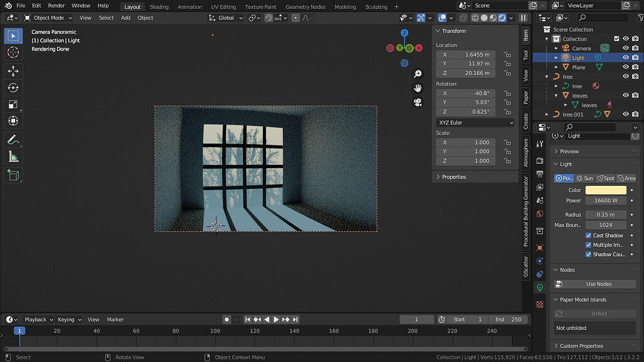Uncheck the Collection exclude checkbox

(616, 38)
